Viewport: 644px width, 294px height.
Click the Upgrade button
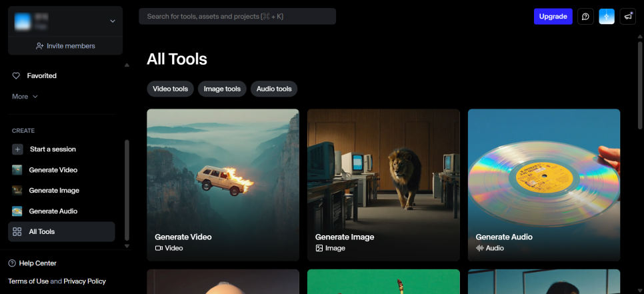point(553,17)
